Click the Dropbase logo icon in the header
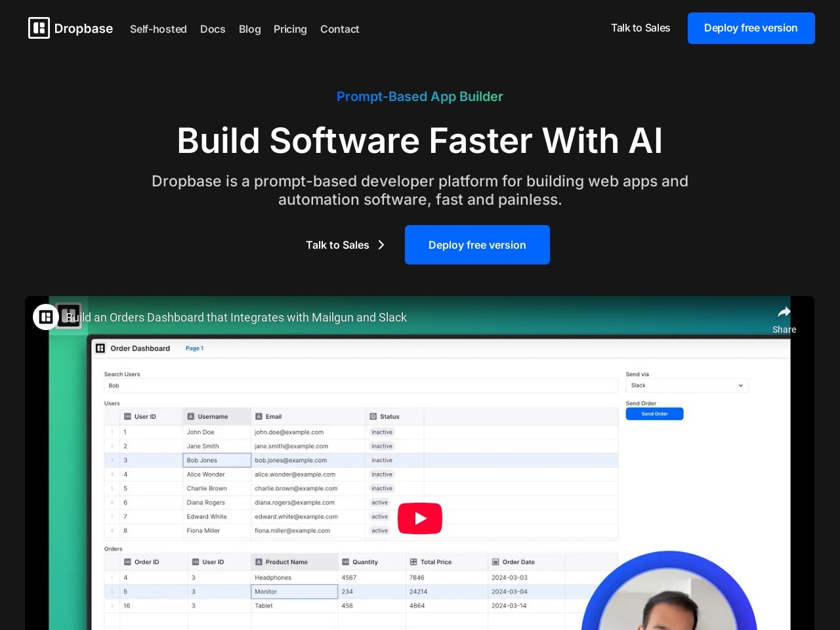Image resolution: width=840 pixels, height=630 pixels. [x=39, y=28]
